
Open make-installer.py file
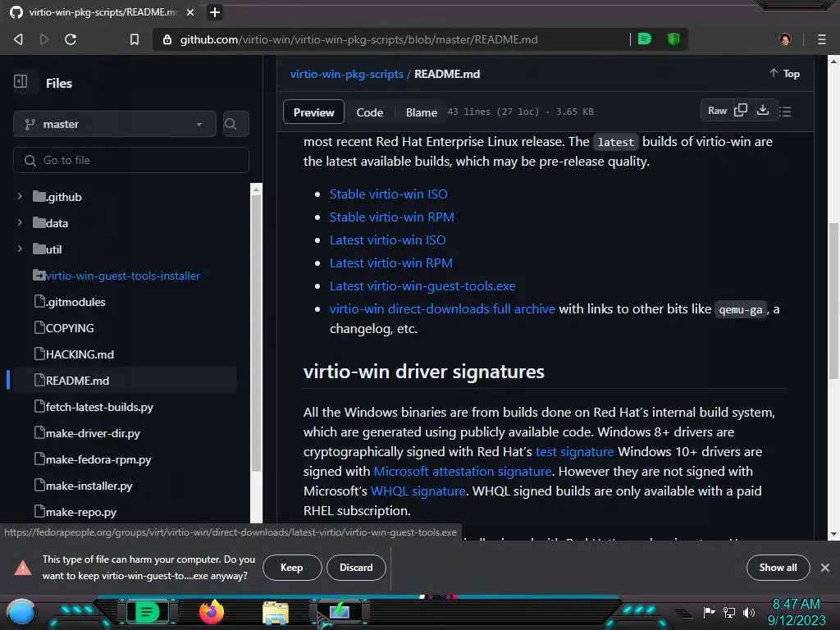[89, 486]
